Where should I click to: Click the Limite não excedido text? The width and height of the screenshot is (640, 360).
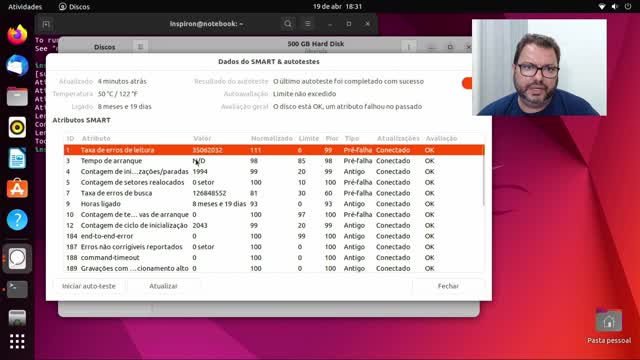pos(304,94)
